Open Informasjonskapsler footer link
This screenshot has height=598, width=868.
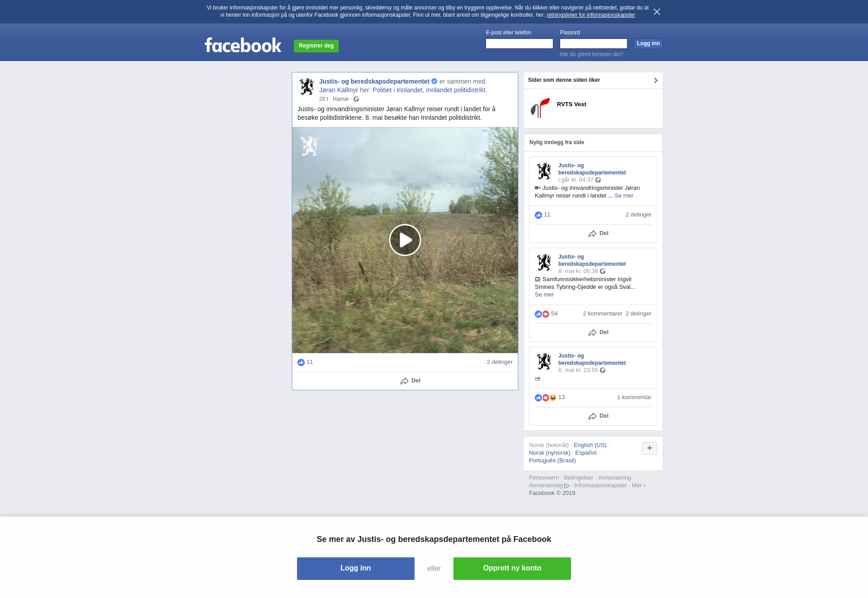(600, 485)
